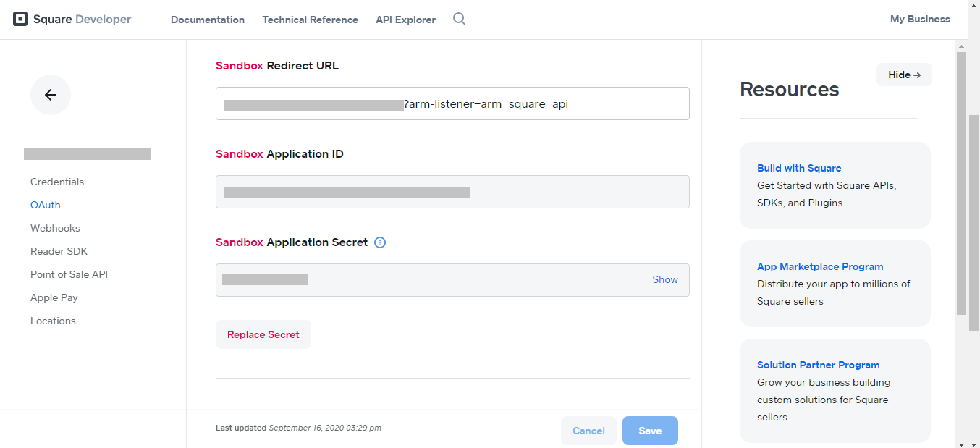Go back using the left arrow button

(x=51, y=95)
